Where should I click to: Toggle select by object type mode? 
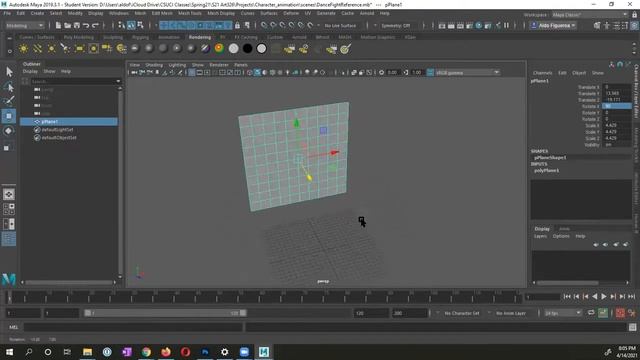coord(131,25)
